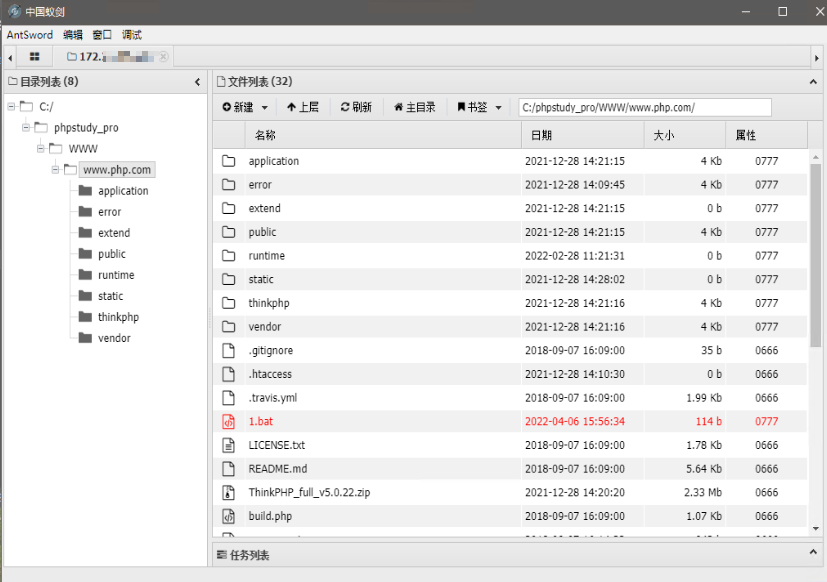This screenshot has height=582, width=827.
Task: Click extend folder icon in the file list
Action: [x=228, y=208]
